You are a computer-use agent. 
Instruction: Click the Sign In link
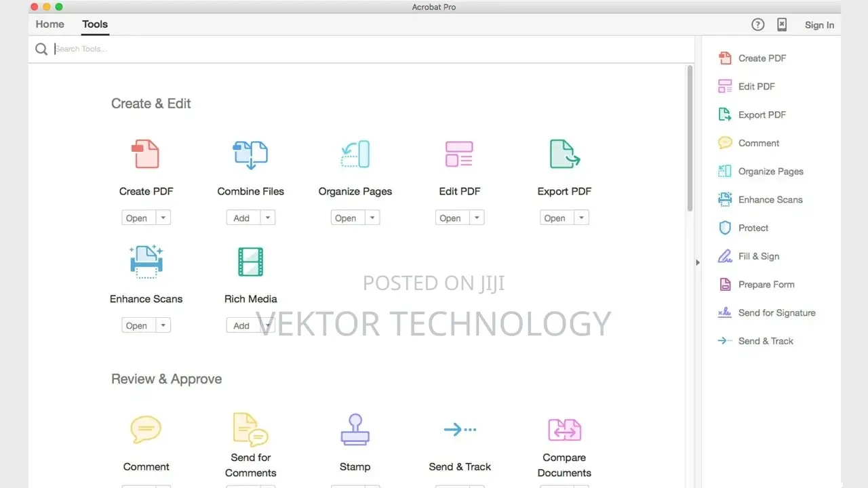click(819, 25)
